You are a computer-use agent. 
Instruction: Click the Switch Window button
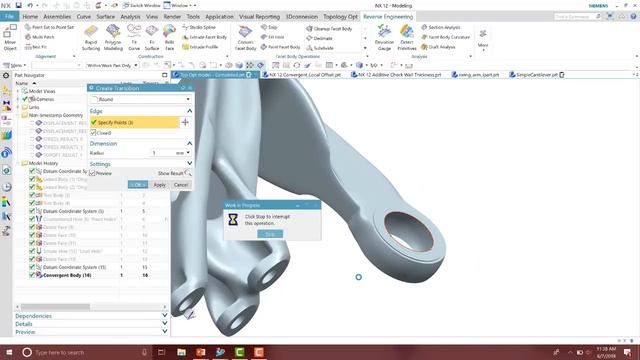(x=141, y=5)
